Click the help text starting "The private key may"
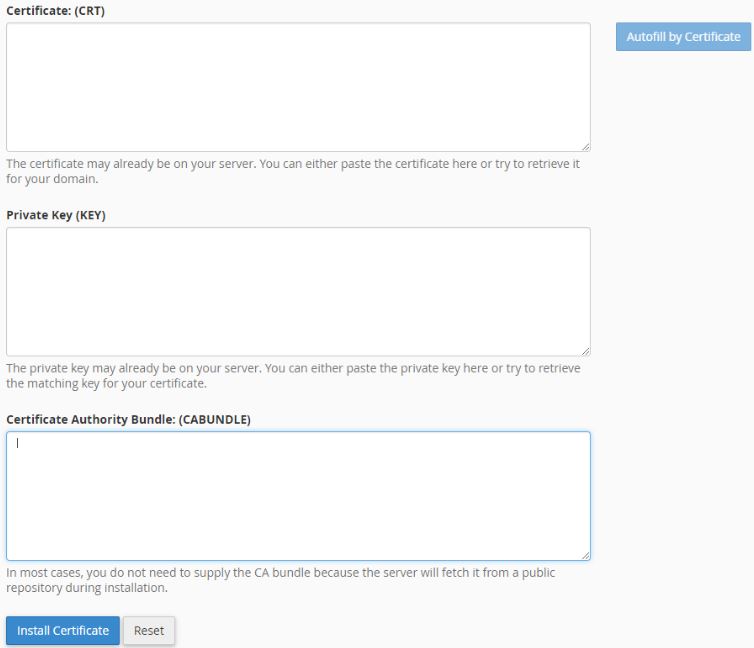The width and height of the screenshot is (754, 648). 293,375
